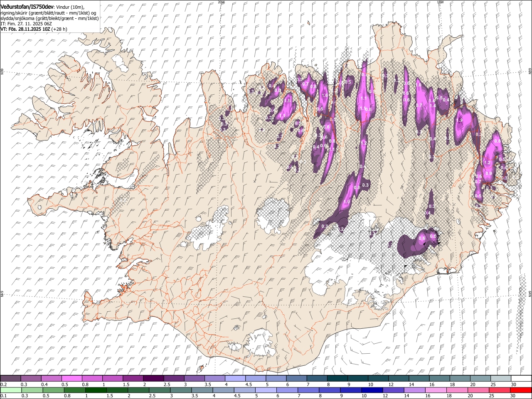Pick lower legend swatch starting at 0.1
The width and height of the screenshot is (532, 399).
coord(11,390)
